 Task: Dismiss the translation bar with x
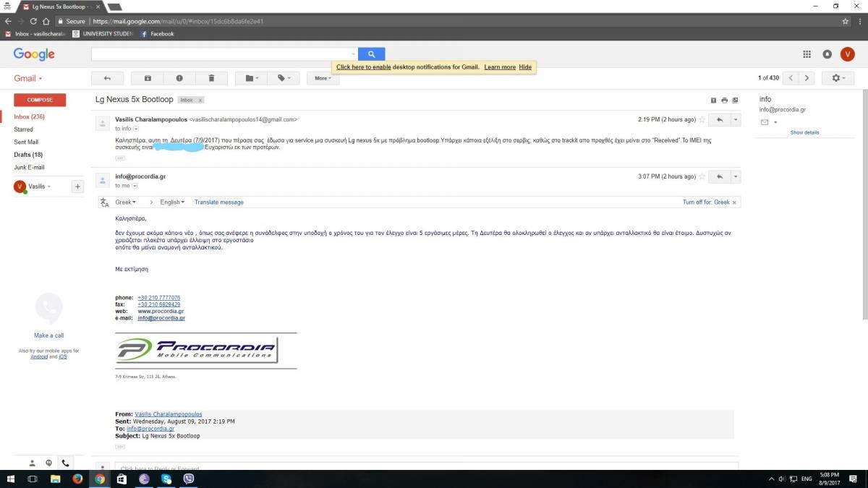click(735, 202)
